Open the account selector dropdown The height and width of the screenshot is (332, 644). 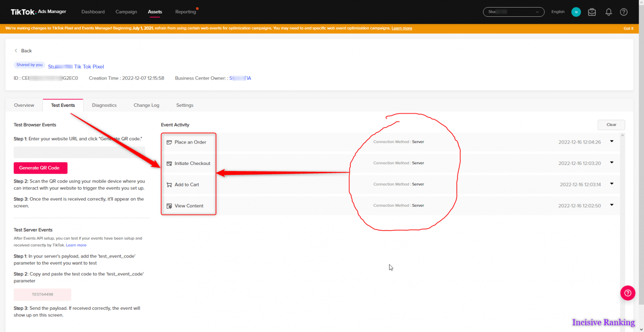514,12
